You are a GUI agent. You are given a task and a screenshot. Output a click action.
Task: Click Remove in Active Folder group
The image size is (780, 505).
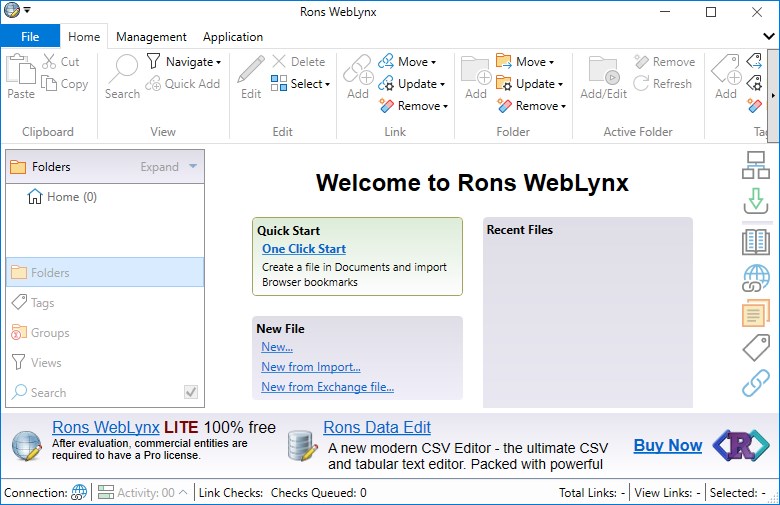665,62
